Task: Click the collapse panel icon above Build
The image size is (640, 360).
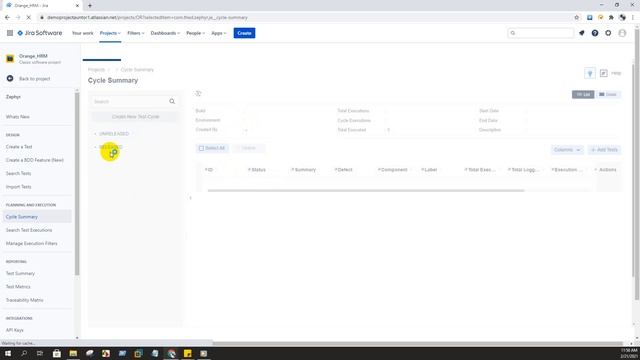Action: pyautogui.click(x=198, y=93)
